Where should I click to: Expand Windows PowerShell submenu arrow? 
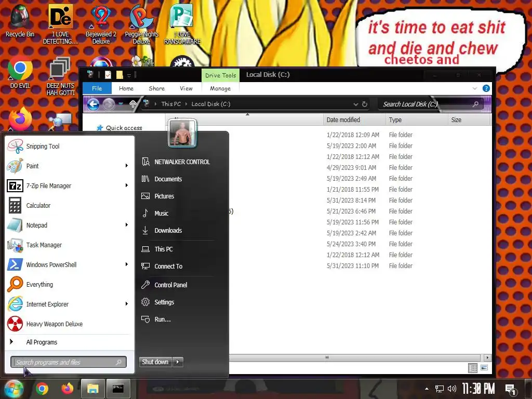(x=127, y=264)
